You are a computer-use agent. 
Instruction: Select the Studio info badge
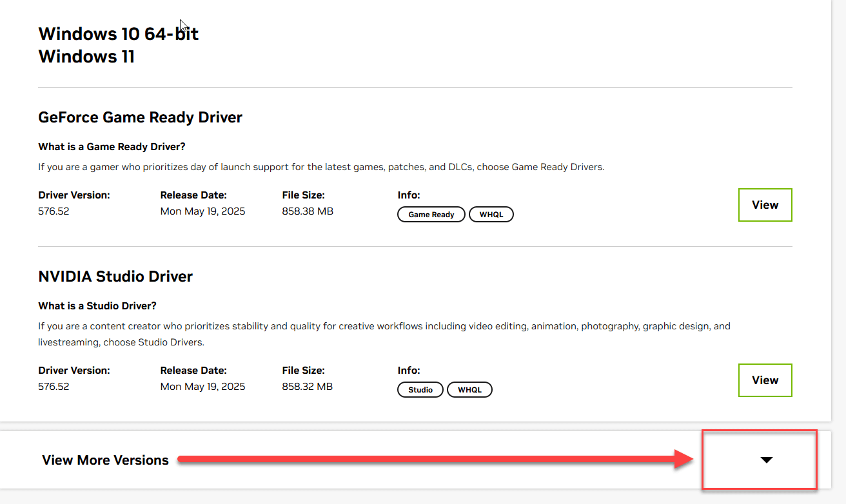pyautogui.click(x=420, y=390)
